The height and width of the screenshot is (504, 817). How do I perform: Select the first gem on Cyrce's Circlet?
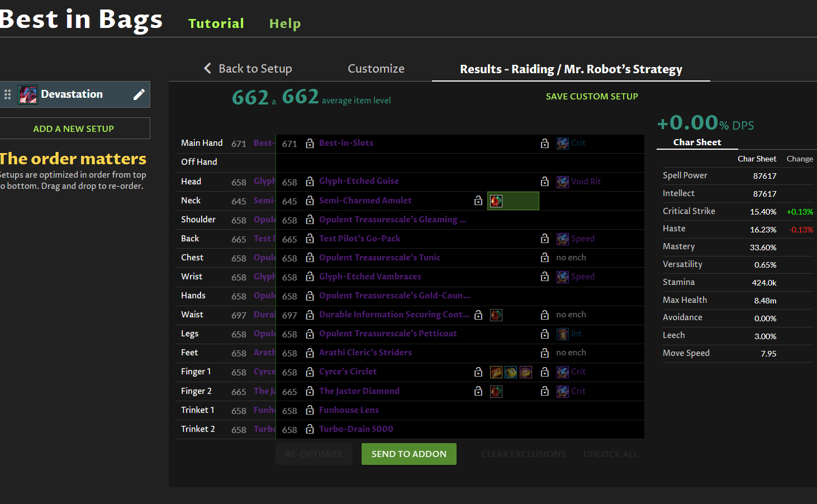496,372
